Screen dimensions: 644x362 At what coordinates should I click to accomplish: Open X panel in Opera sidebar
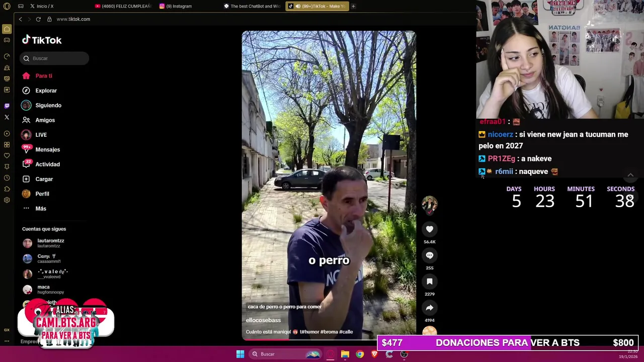7,117
